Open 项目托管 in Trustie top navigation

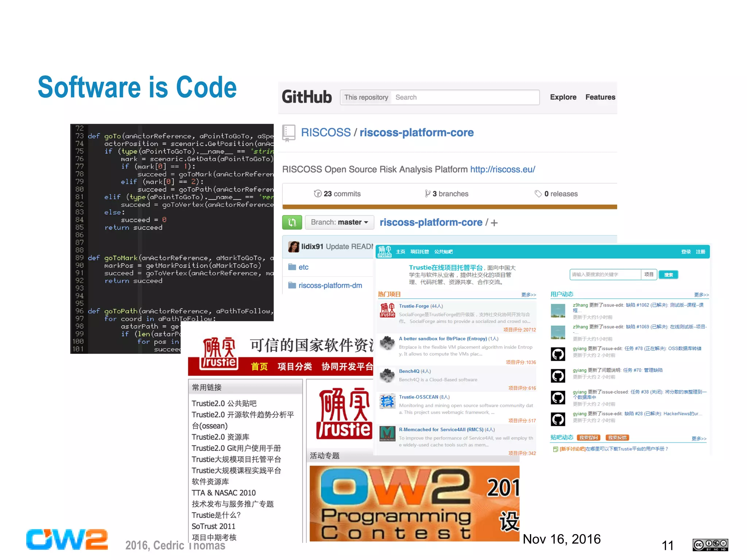419,251
